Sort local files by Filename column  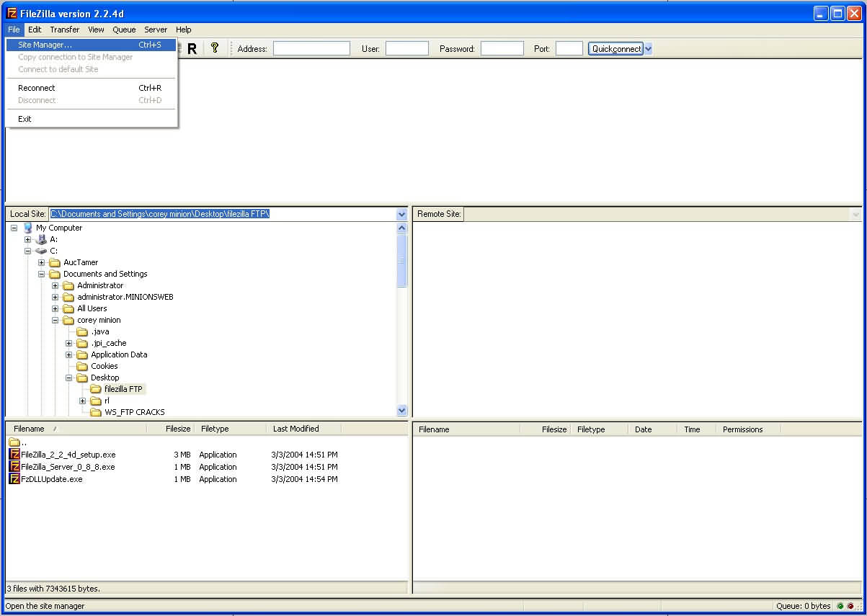(x=76, y=429)
